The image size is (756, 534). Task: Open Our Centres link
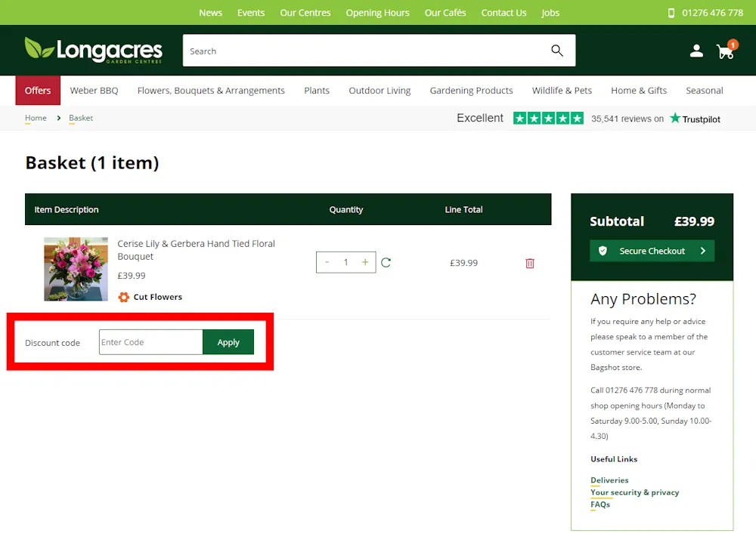[x=305, y=13]
